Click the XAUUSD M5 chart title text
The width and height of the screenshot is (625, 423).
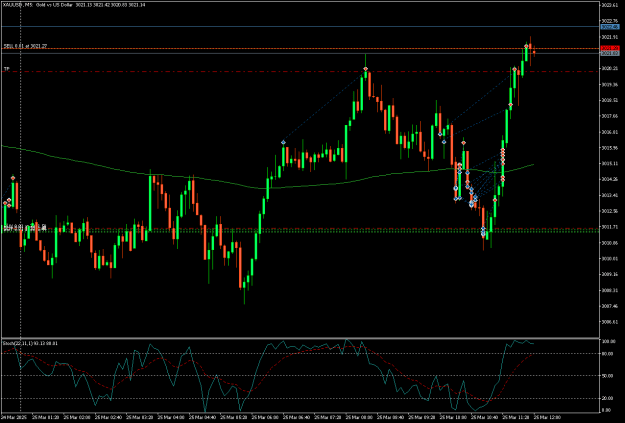tap(74, 5)
